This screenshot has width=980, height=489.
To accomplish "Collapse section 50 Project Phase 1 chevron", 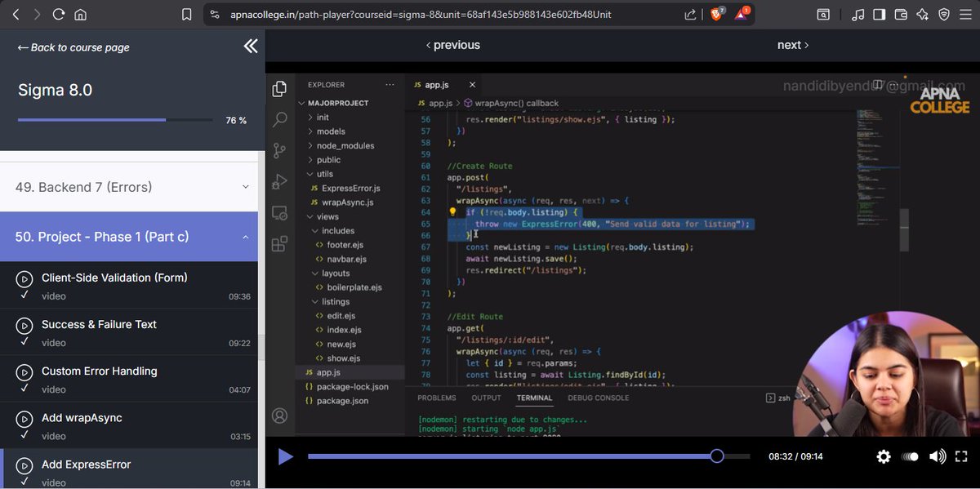I will 246,236.
